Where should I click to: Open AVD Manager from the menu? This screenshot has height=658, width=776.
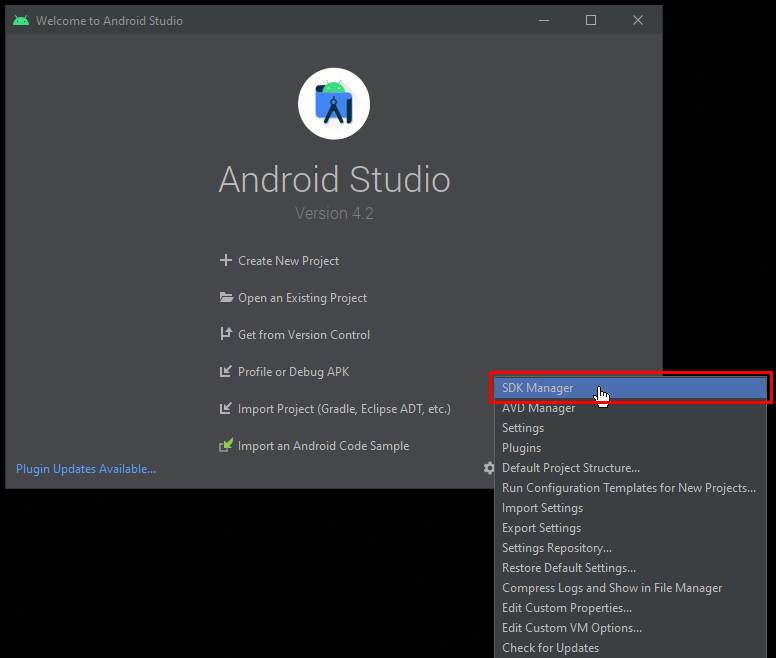pyautogui.click(x=630, y=408)
